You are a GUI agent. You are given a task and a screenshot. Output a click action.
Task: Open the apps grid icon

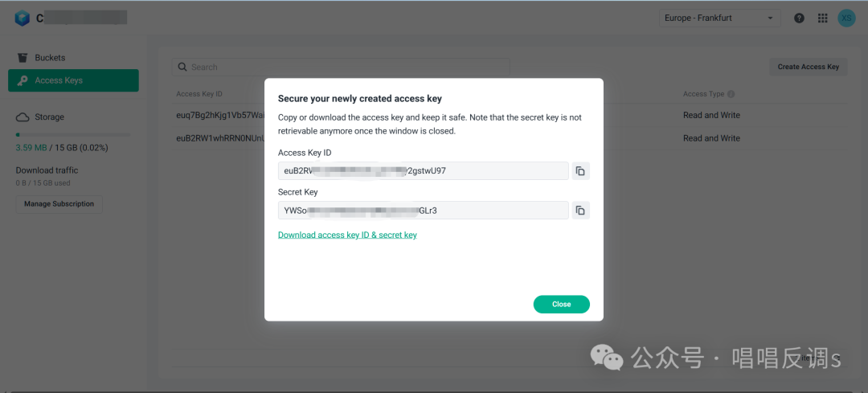tap(822, 18)
